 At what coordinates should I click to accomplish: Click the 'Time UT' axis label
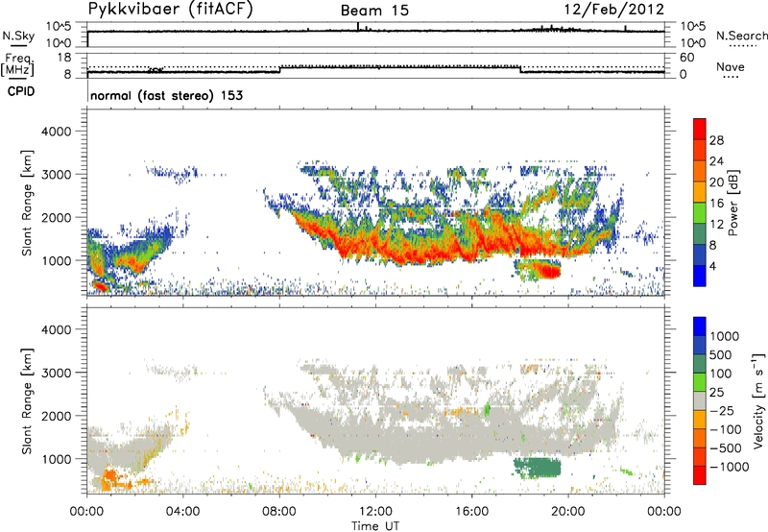pyautogui.click(x=375, y=526)
